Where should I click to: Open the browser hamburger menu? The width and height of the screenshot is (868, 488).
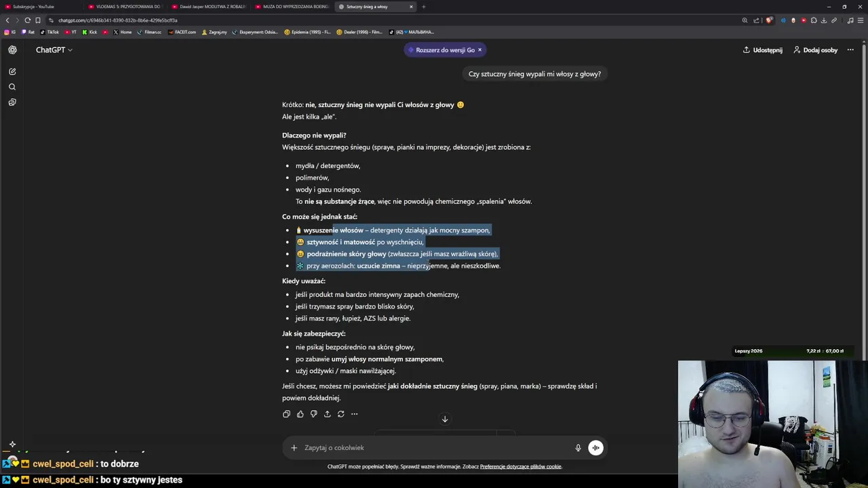(860, 20)
